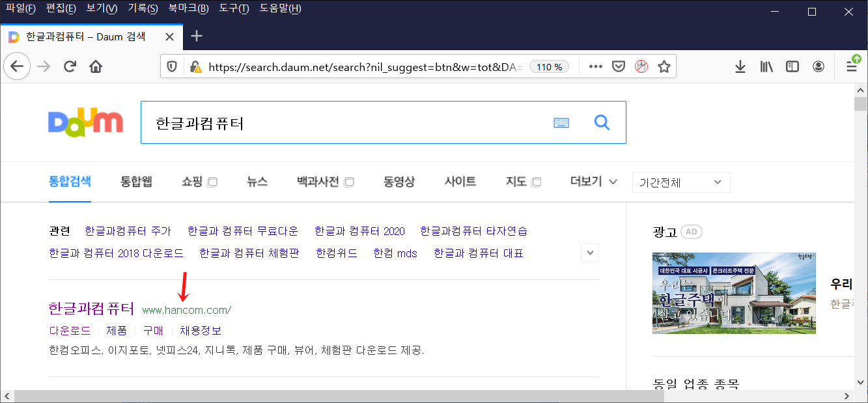The width and height of the screenshot is (868, 403).
Task: Reload the current page
Action: point(70,66)
